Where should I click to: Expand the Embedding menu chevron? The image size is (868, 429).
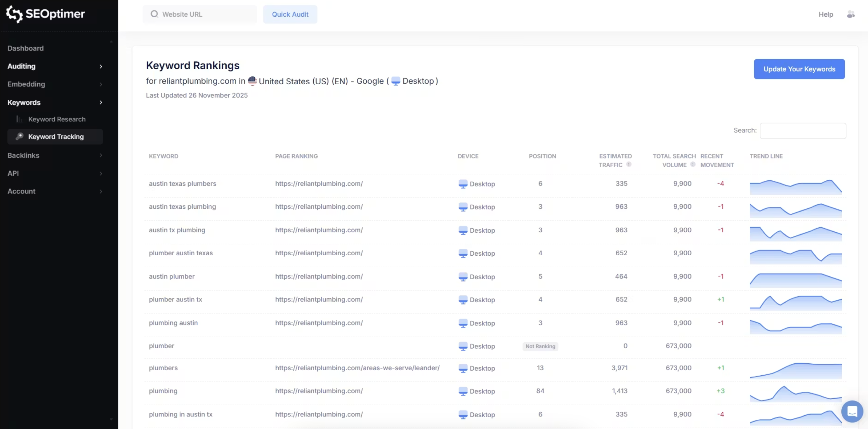(101, 84)
